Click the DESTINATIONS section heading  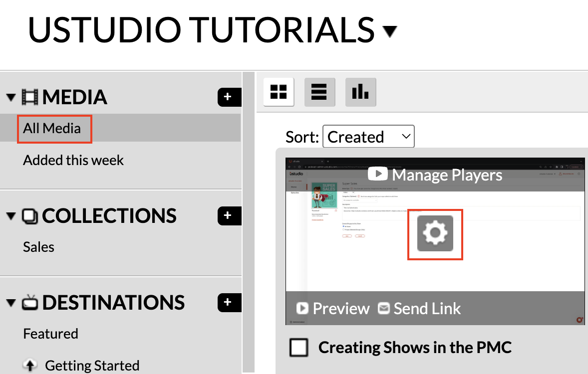click(113, 303)
